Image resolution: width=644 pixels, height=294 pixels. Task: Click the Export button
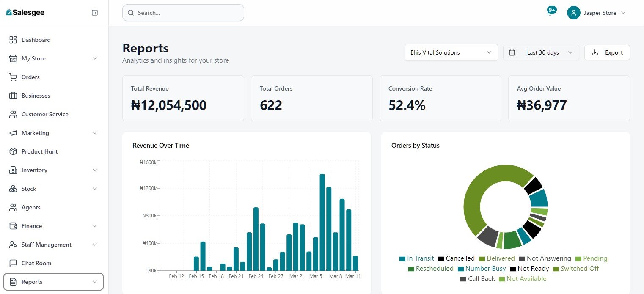(x=607, y=52)
